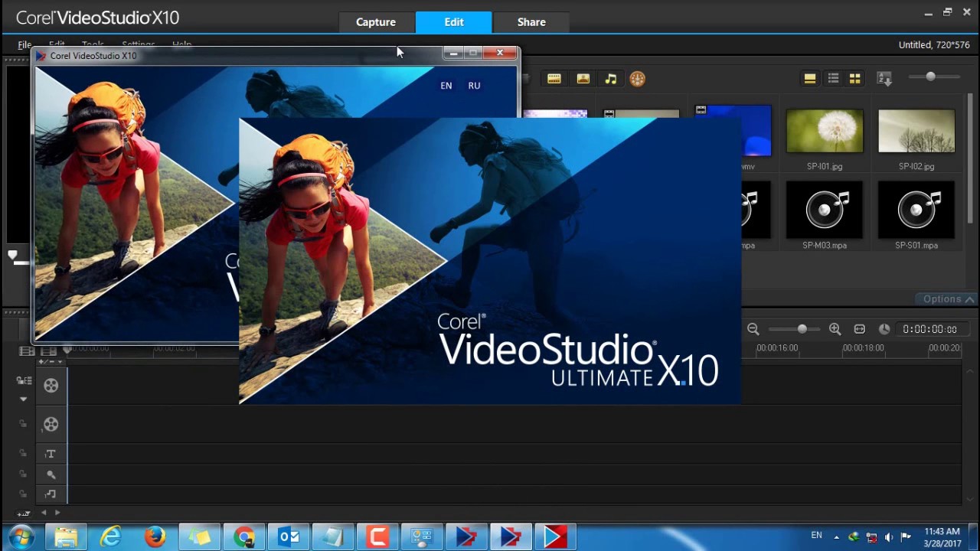Toggle ripple lock for Title track
This screenshot has height=551, width=980.
23,454
